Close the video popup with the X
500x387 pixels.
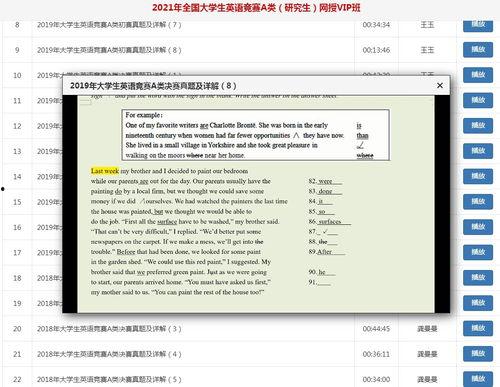click(x=440, y=86)
